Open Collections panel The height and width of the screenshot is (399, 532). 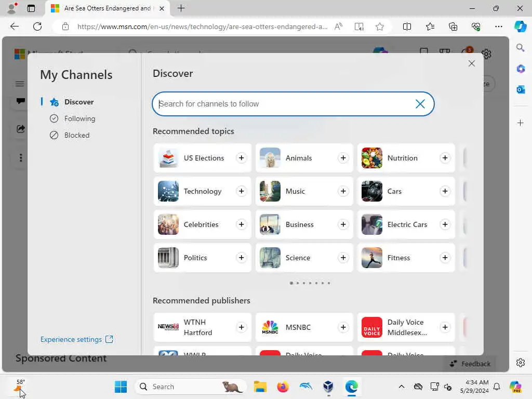tap(453, 26)
